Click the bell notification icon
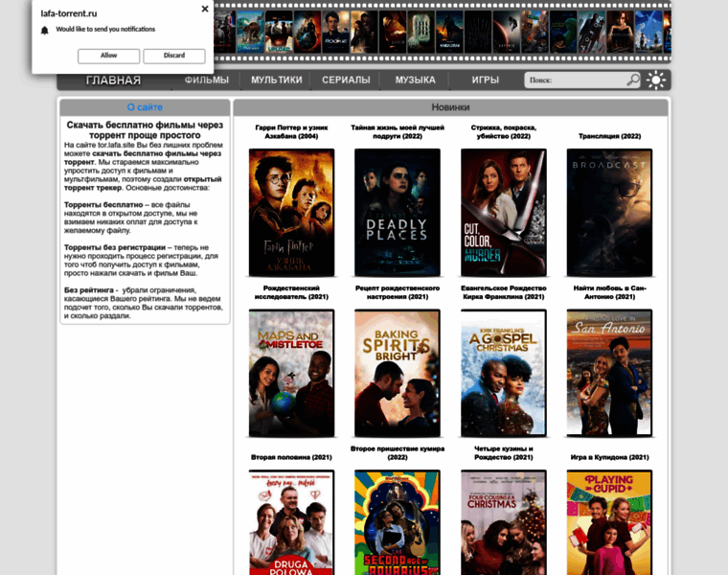The height and width of the screenshot is (575, 728). (x=45, y=31)
